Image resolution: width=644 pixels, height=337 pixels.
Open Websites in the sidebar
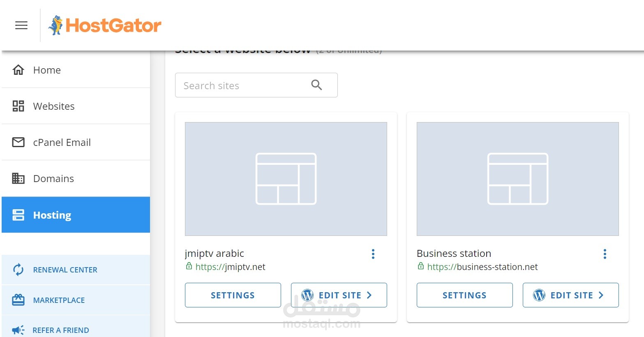coord(76,106)
